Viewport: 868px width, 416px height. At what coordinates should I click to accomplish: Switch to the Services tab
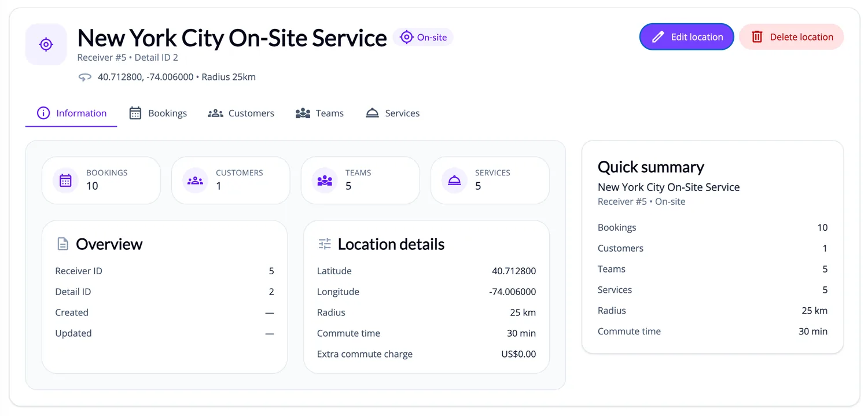click(x=392, y=113)
